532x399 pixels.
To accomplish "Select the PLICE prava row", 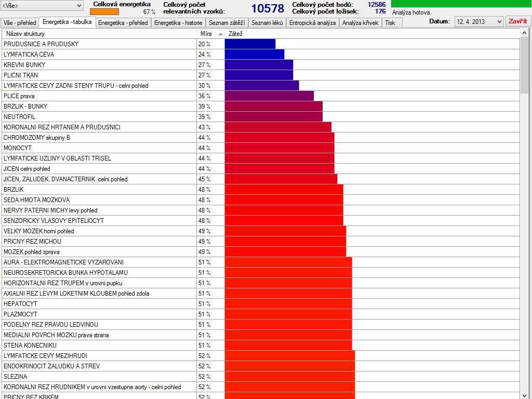I will (x=261, y=96).
